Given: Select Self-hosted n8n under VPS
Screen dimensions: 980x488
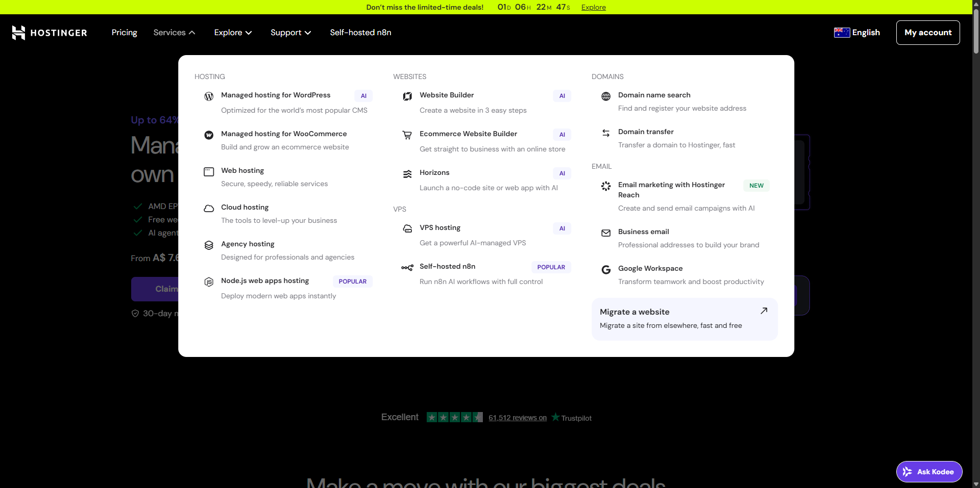Looking at the screenshot, I should tap(486, 274).
